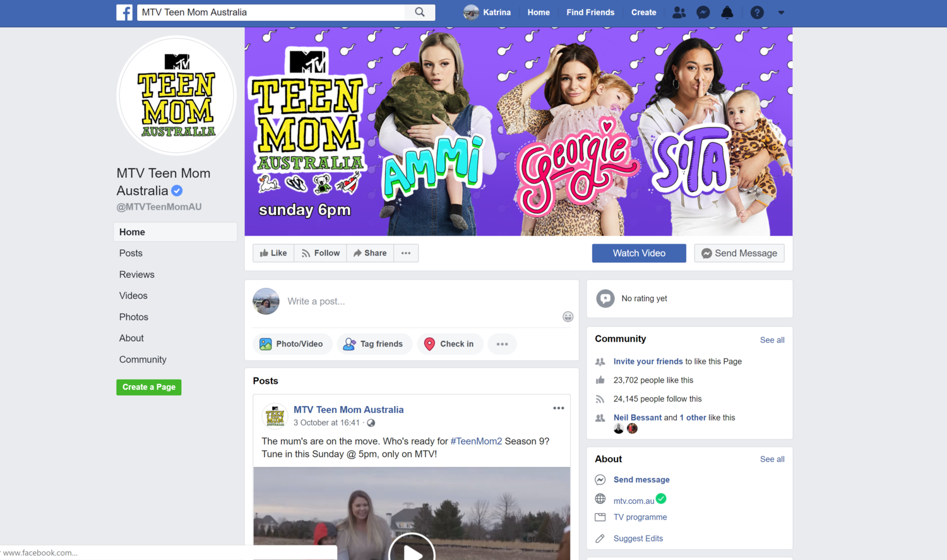This screenshot has width=947, height=560.
Task: Open Neil Bessant's profile link
Action: pyautogui.click(x=638, y=417)
